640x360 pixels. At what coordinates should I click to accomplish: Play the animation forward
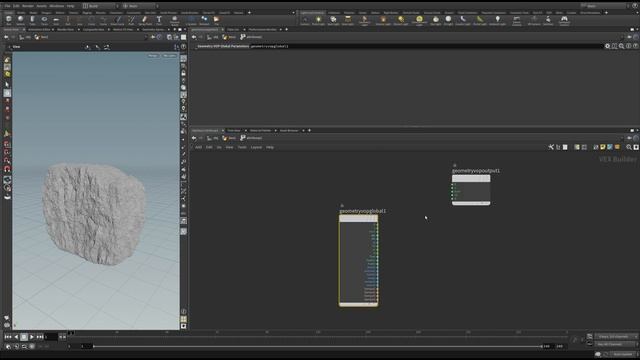tap(32, 337)
